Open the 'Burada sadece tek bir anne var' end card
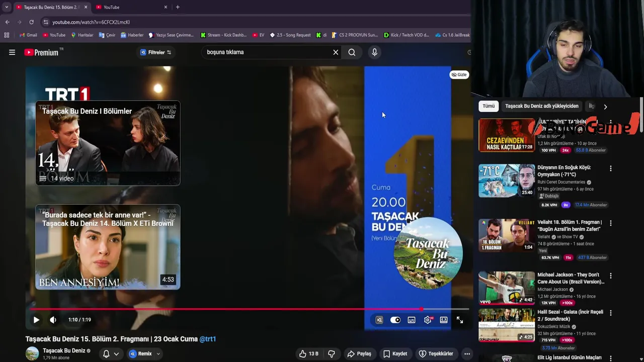The image size is (644, 362). (x=108, y=247)
